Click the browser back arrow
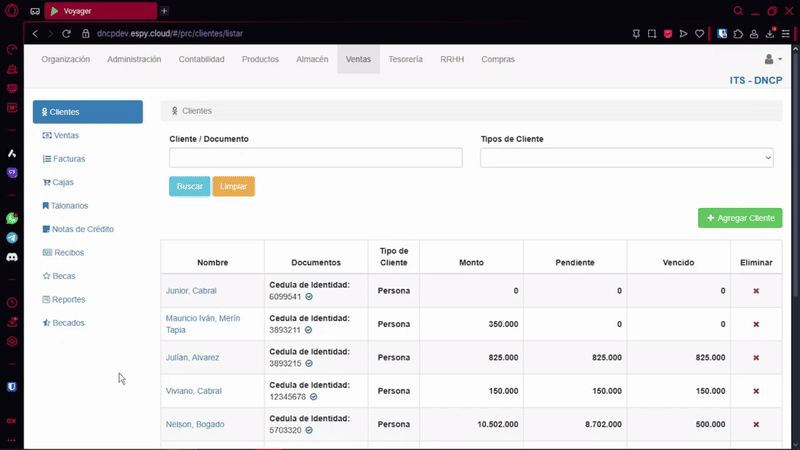 click(x=36, y=33)
